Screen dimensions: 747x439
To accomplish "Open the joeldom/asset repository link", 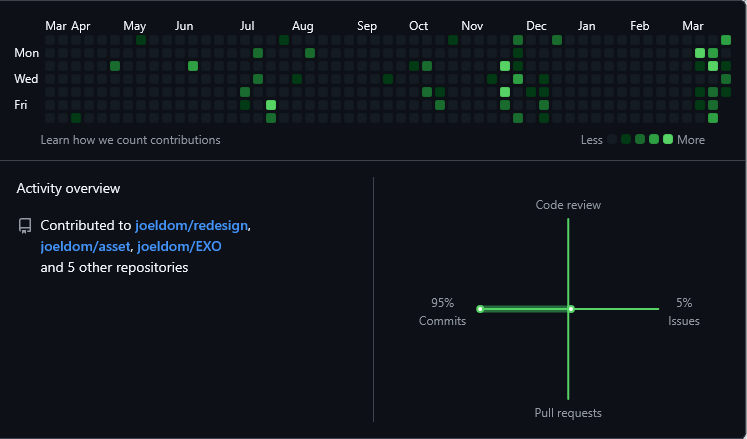I will click(x=84, y=247).
